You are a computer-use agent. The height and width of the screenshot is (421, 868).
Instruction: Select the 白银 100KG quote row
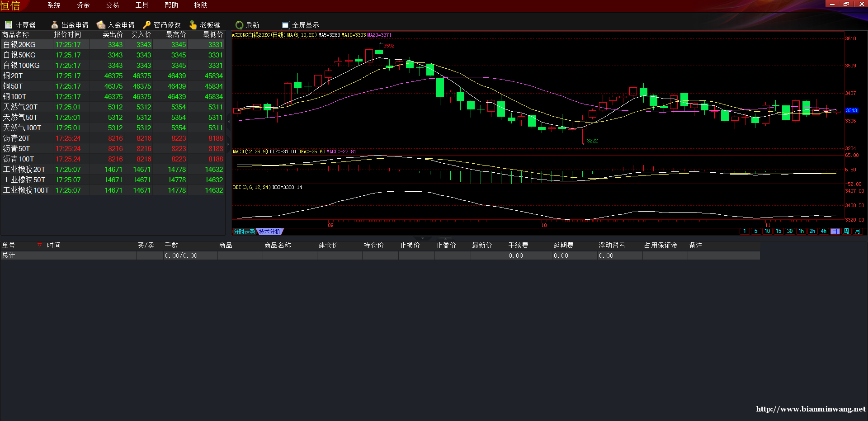pos(113,65)
